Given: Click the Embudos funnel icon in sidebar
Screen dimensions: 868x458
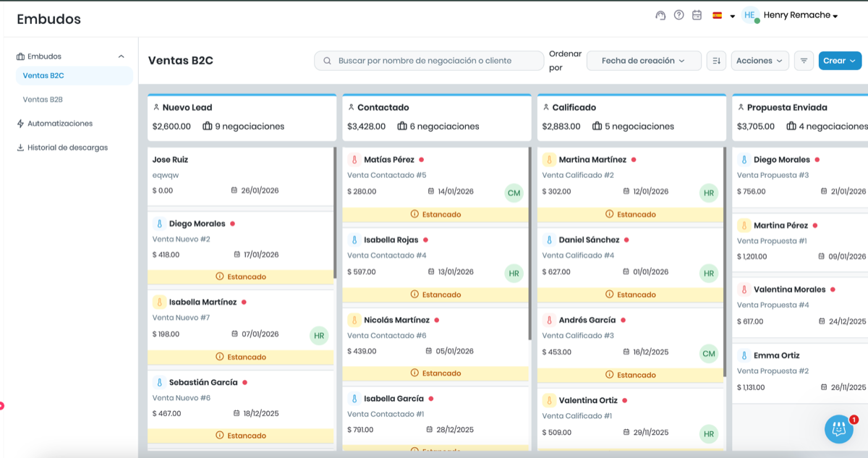Looking at the screenshot, I should click(20, 56).
